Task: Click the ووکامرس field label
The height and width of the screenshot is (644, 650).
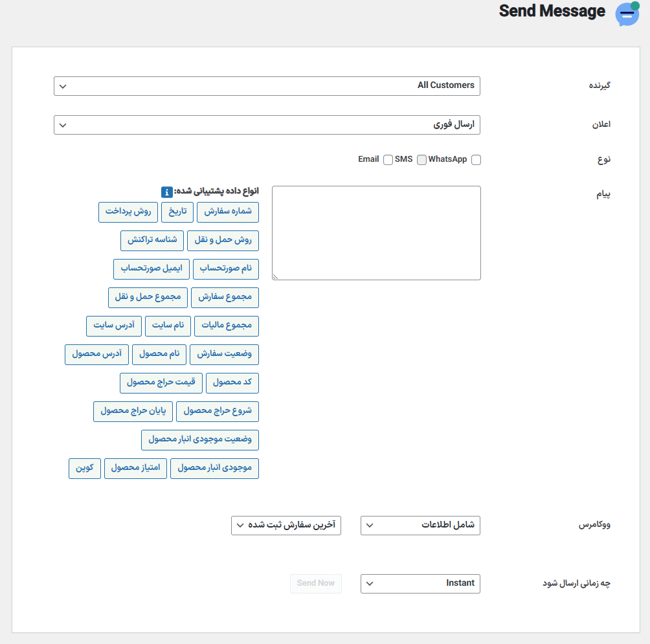Action: click(594, 526)
